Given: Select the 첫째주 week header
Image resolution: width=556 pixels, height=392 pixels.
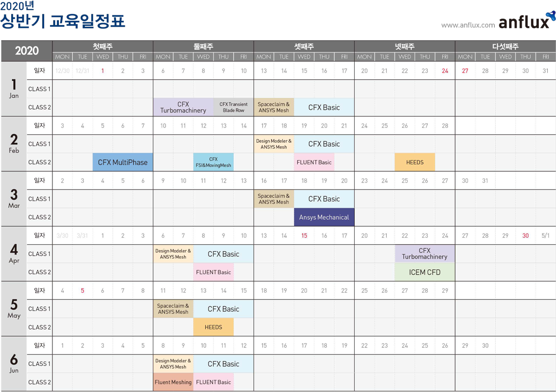Looking at the screenshot, I should (x=103, y=46).
